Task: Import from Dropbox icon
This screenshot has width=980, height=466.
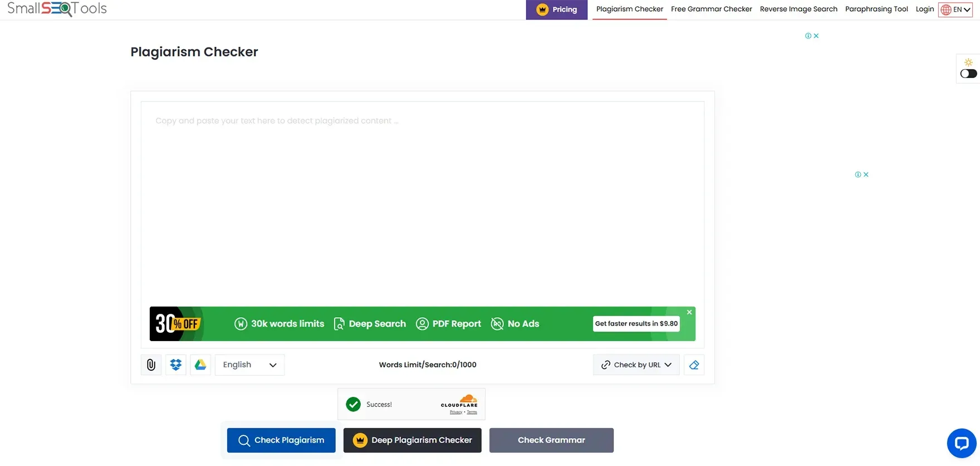Action: 176,365
